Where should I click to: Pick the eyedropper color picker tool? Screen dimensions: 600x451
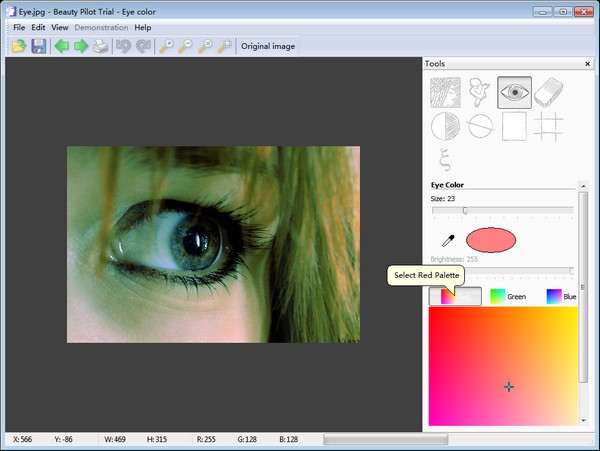pos(449,241)
